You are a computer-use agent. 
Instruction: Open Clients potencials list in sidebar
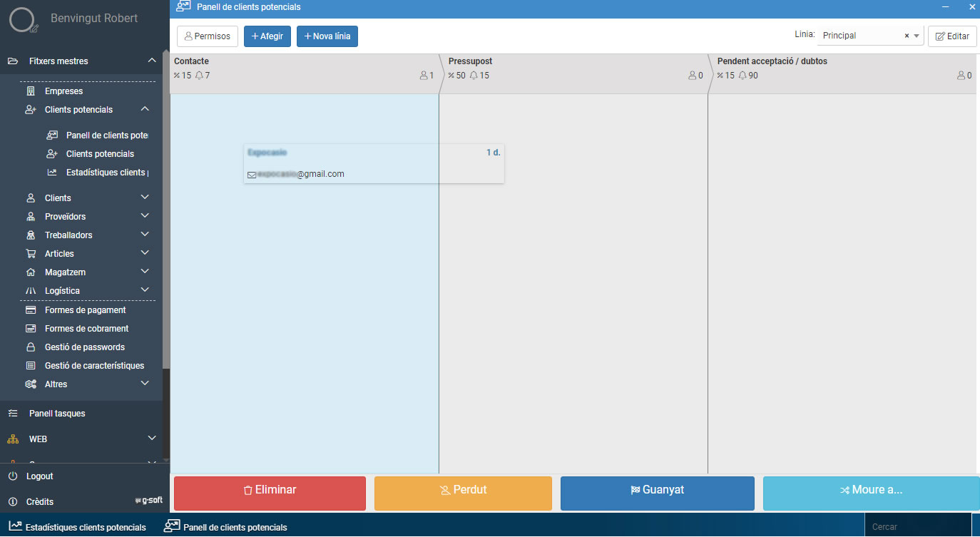[x=100, y=154]
